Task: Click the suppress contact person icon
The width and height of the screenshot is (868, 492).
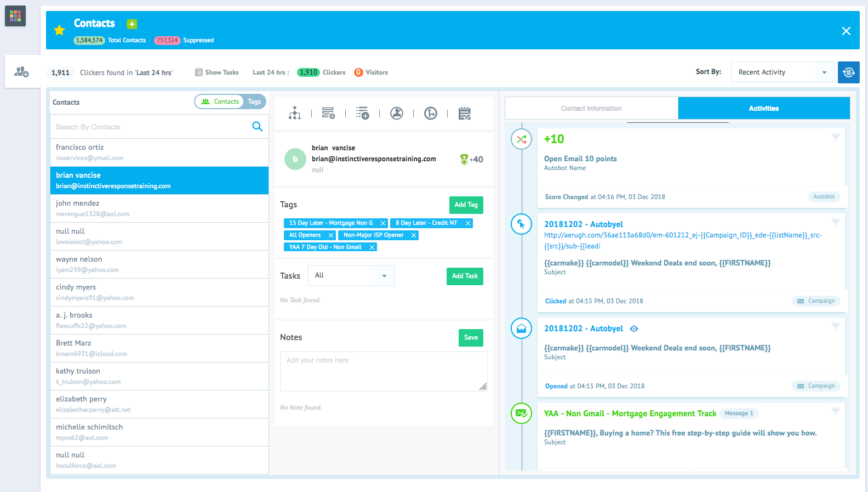Action: coord(397,114)
